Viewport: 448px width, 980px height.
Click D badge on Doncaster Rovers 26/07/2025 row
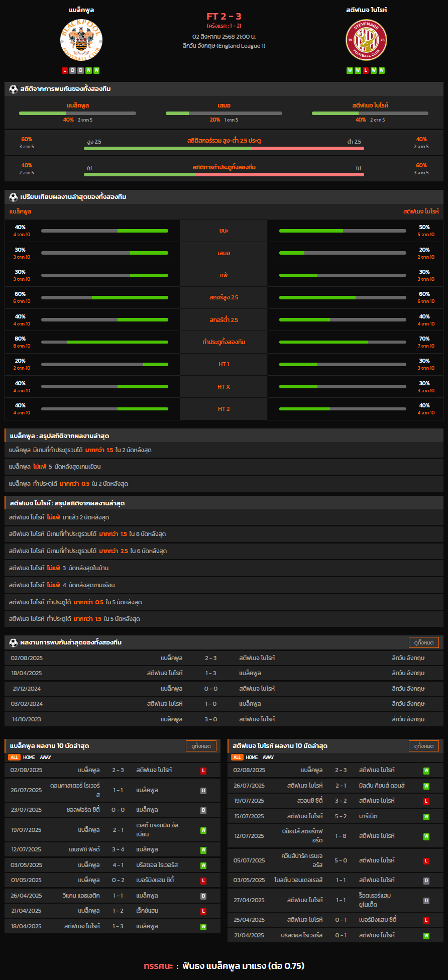coord(203,791)
